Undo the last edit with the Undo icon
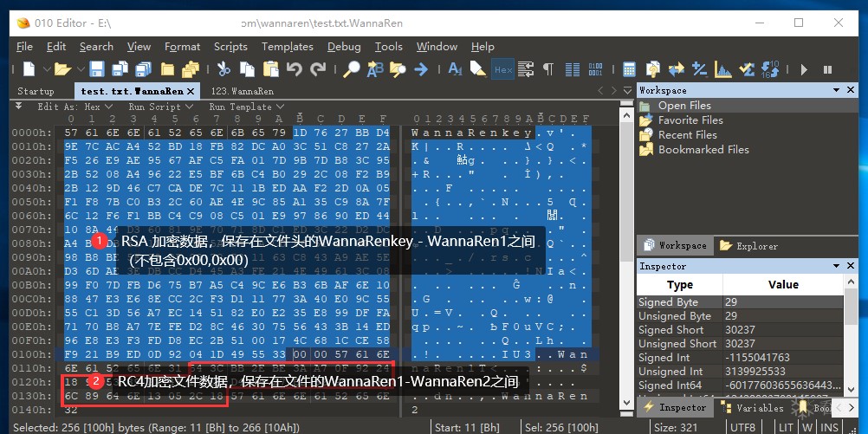This screenshot has width=868, height=434. [294, 69]
